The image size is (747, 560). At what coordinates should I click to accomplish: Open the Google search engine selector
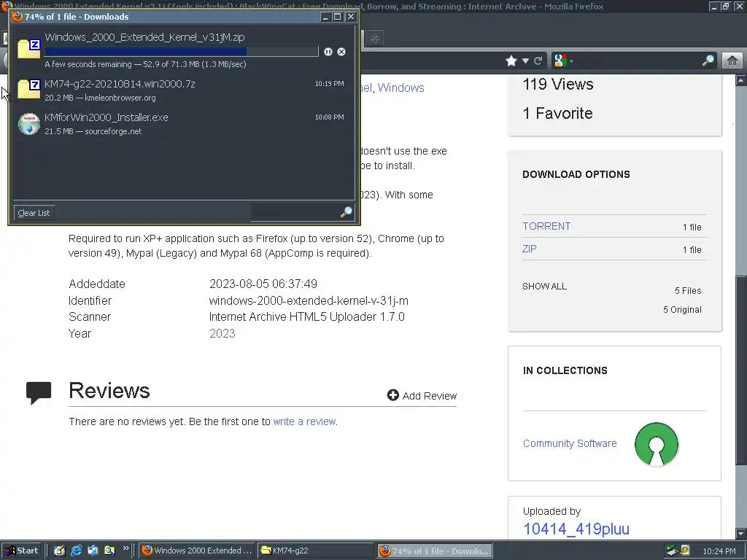click(563, 61)
